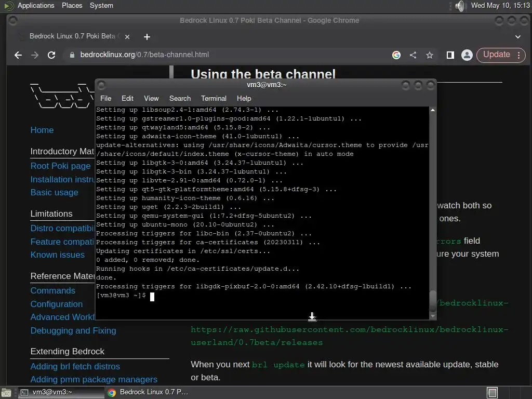Open the terminal File menu
Screen dimensions: 532x399
tap(105, 98)
